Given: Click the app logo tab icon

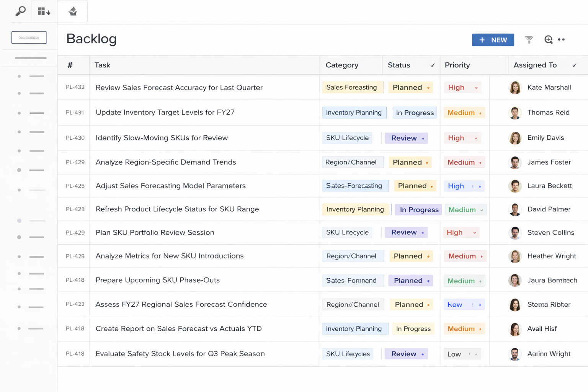Looking at the screenshot, I should tap(73, 11).
